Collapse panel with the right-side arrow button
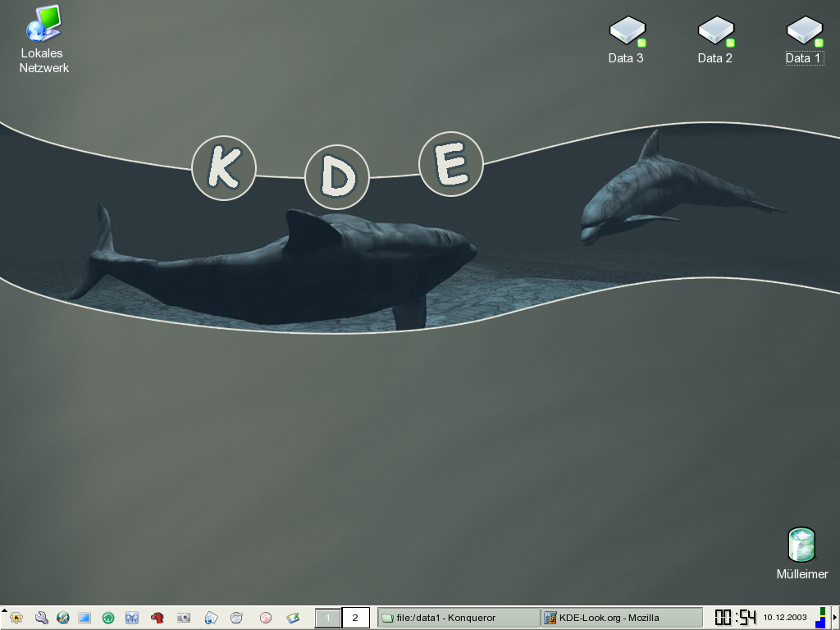 pos(834,618)
